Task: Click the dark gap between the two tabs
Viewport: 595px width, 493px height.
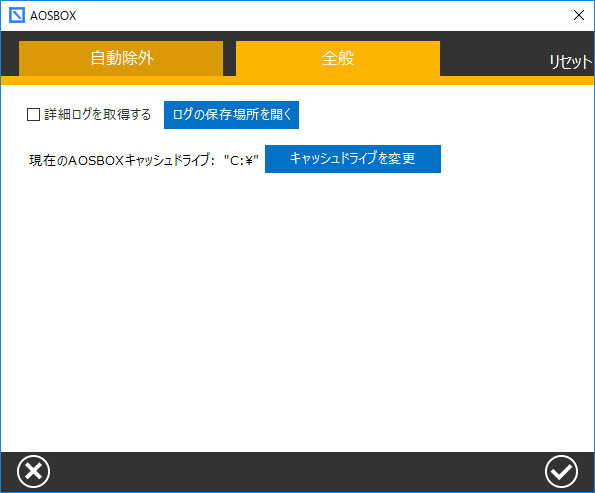Action: click(230, 58)
